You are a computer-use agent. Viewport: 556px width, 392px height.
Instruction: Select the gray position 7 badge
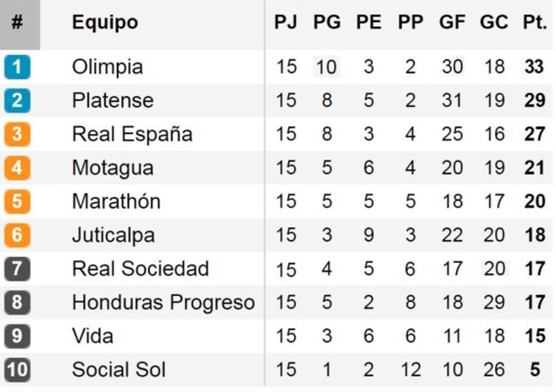coord(17,269)
